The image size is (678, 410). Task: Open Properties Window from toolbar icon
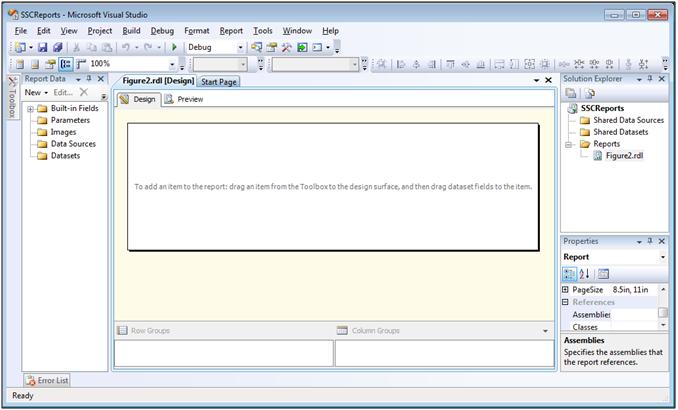click(x=272, y=47)
